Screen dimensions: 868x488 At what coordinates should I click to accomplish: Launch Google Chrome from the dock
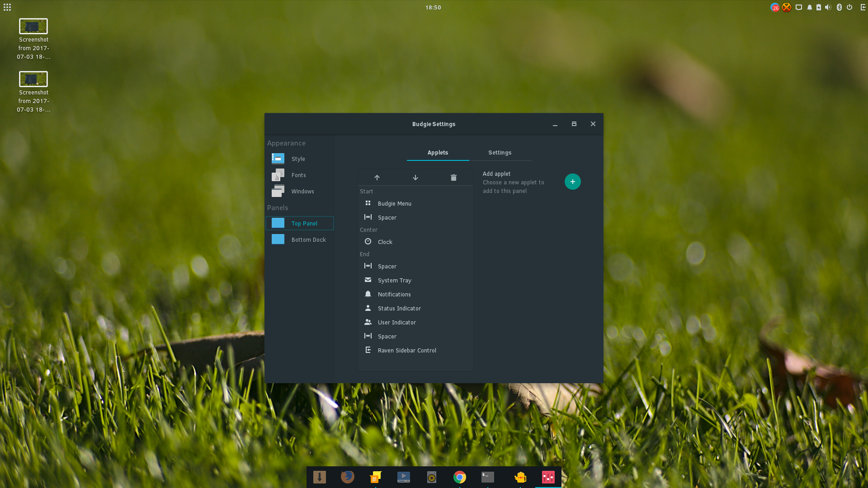[460, 477]
